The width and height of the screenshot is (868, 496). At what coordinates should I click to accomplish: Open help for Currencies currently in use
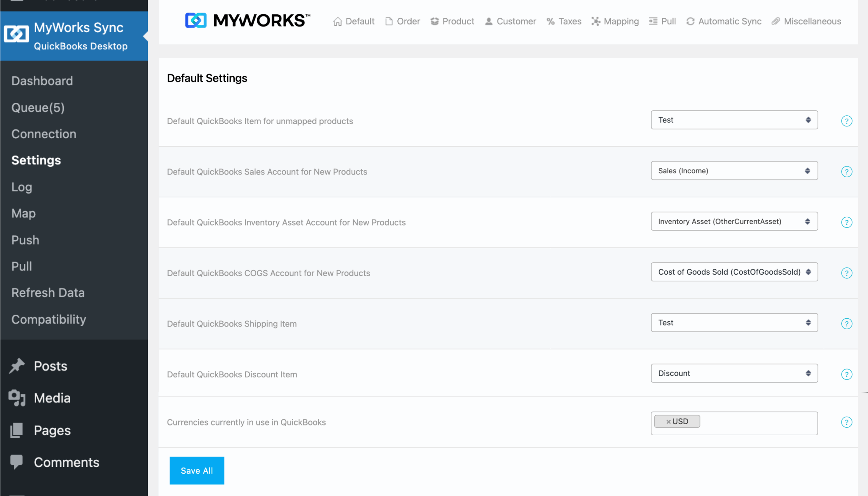tap(847, 422)
